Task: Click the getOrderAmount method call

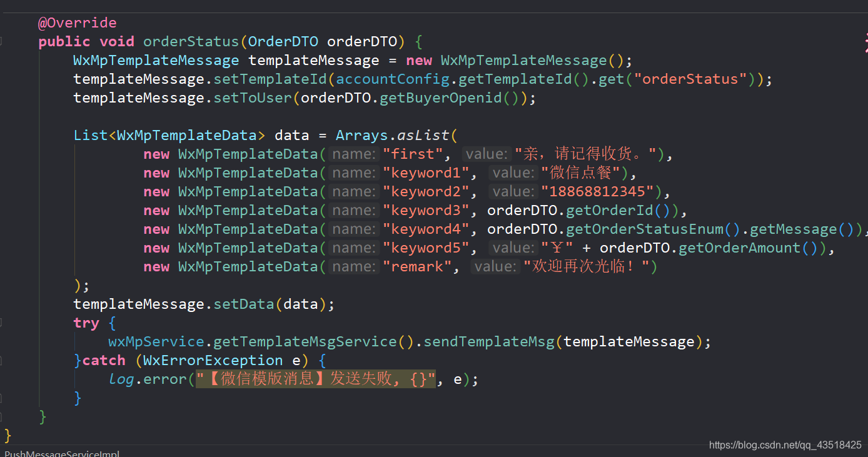Action: pyautogui.click(x=740, y=248)
